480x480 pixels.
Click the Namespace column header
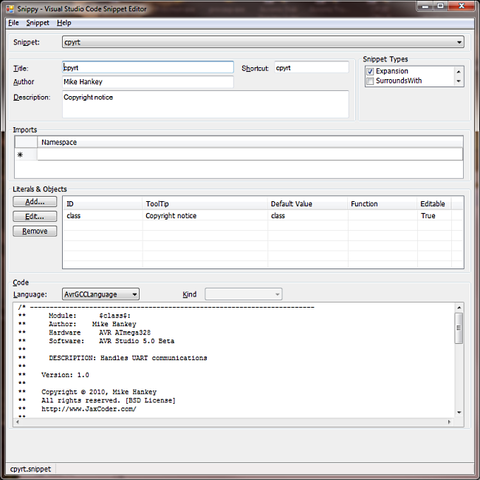point(250,142)
